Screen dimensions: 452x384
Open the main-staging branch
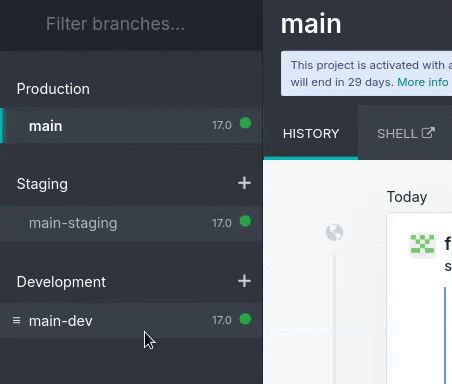[131, 223]
